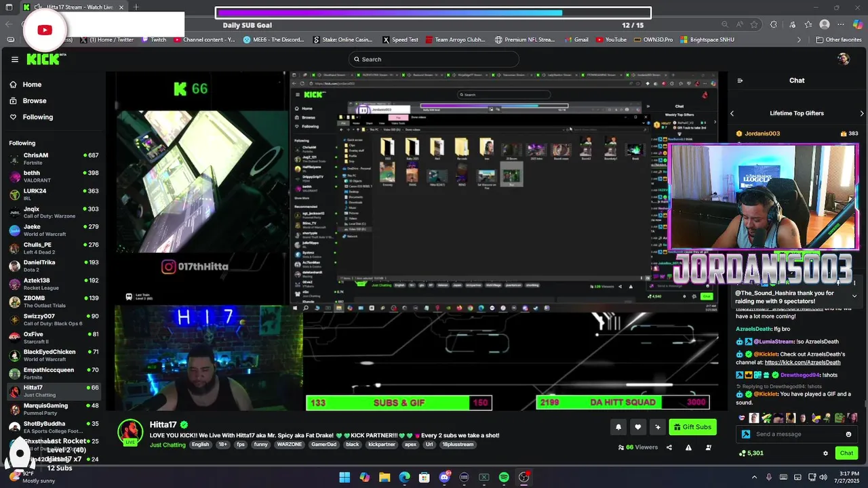Open the user profile avatar menu
The image size is (868, 488).
pyautogui.click(x=844, y=59)
